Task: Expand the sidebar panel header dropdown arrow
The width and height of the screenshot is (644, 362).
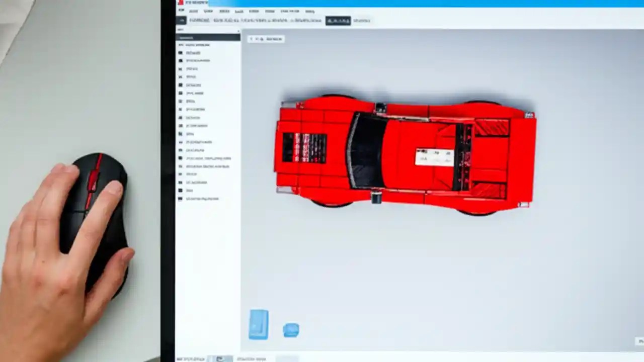Action: pos(237,31)
